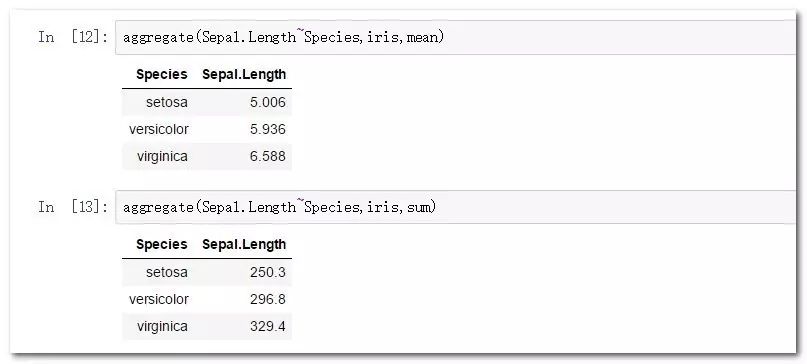Click the Sepal.Length header in second table
Screen dimensions: 807x364
point(244,244)
